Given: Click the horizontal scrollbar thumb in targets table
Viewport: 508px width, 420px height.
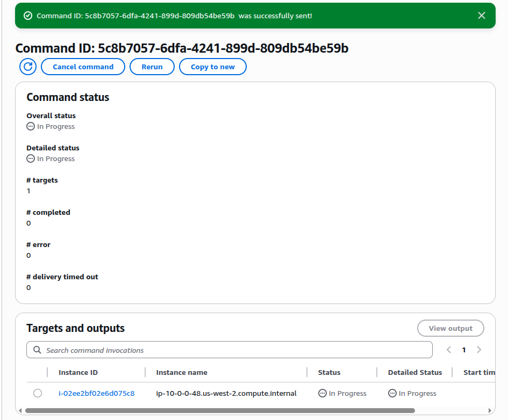Looking at the screenshot, I should coord(220,411).
